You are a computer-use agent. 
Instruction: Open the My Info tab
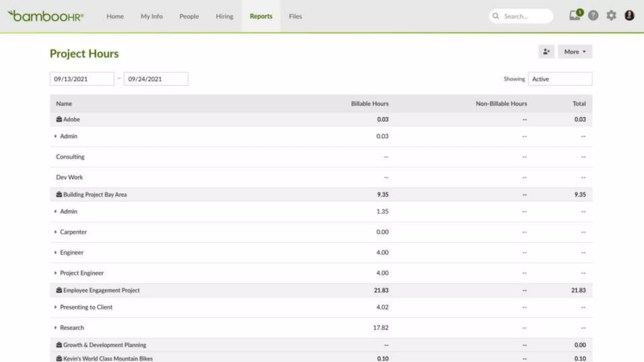click(x=152, y=16)
